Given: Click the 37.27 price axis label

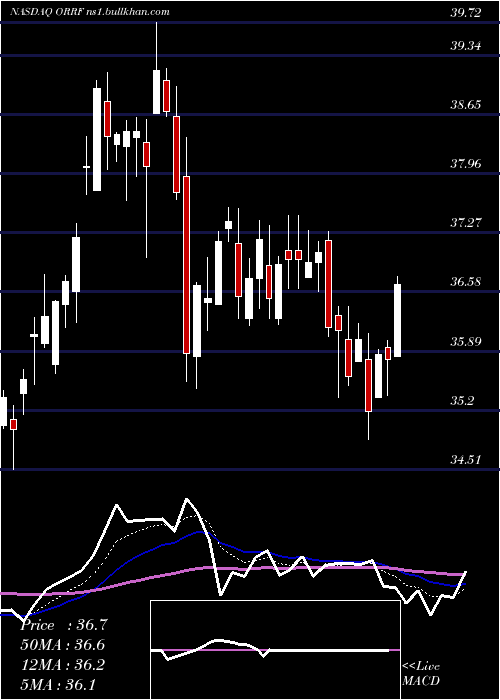Looking at the screenshot, I should pyautogui.click(x=465, y=222).
